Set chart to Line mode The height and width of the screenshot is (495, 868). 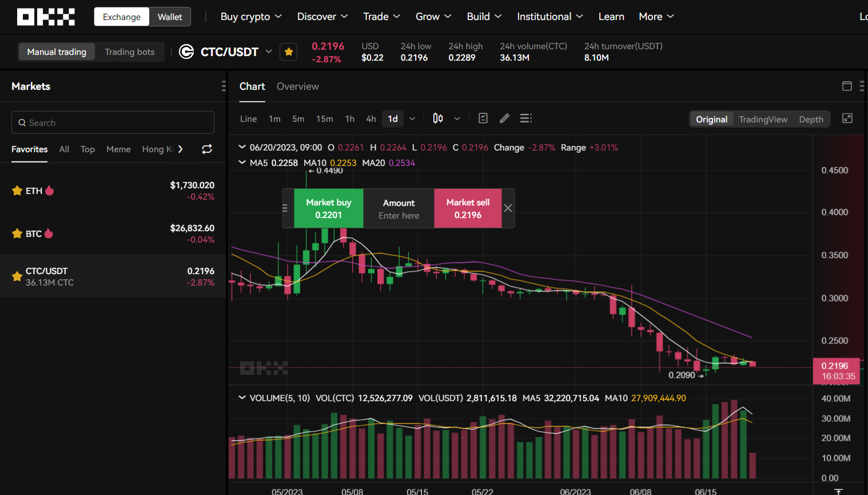coord(248,119)
